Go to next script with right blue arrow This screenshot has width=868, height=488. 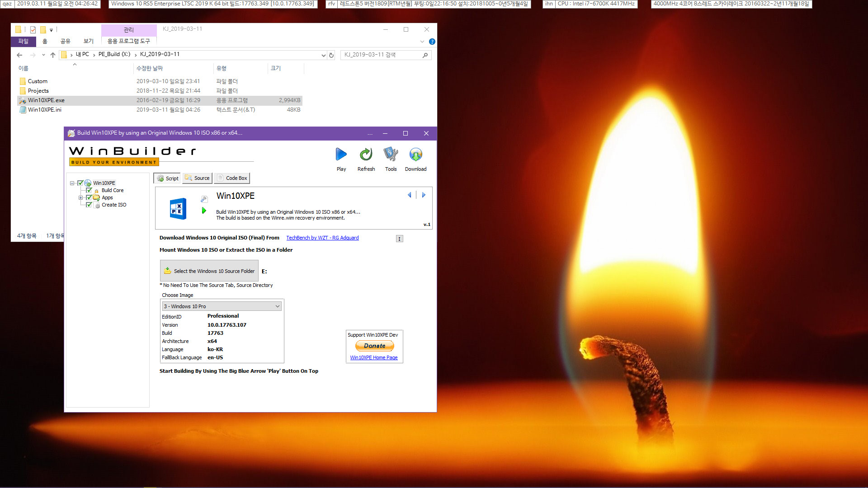click(x=424, y=195)
